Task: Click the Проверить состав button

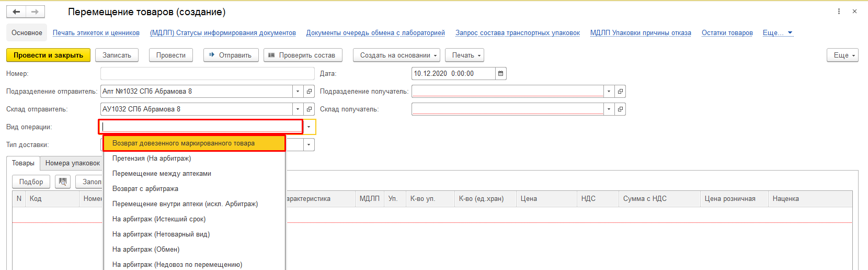Action: coord(303,55)
